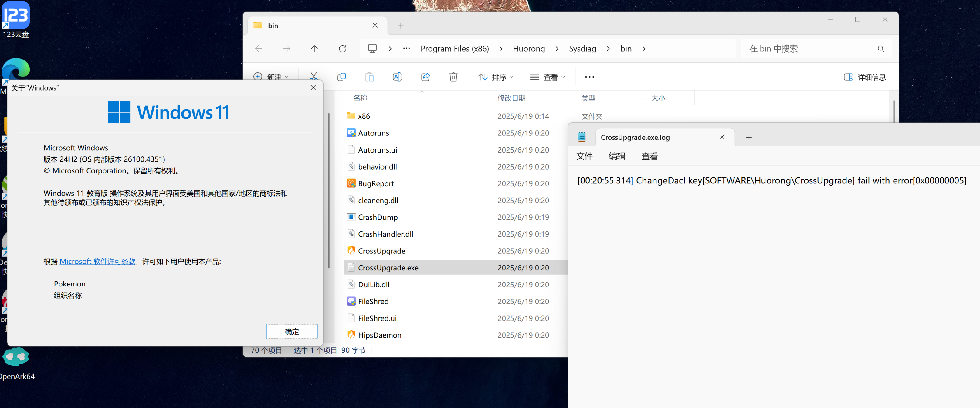Image resolution: width=980 pixels, height=408 pixels.
Task: Toggle the 详细信息 details pane button
Action: click(x=864, y=77)
